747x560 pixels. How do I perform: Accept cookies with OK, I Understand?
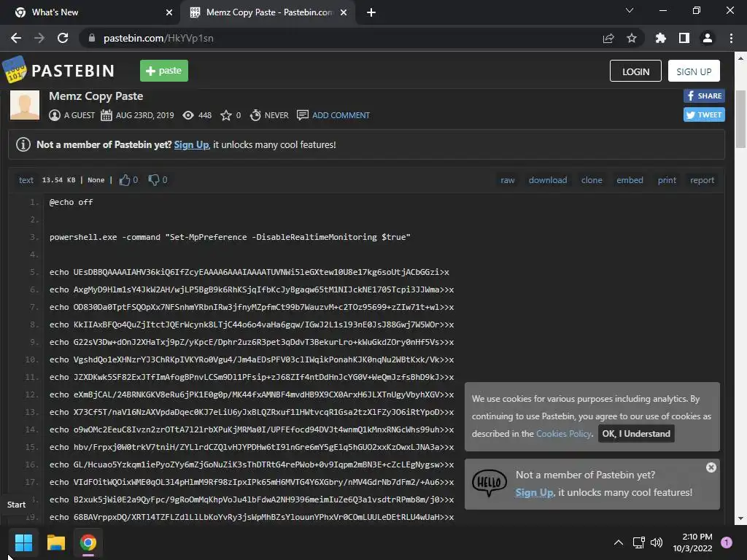point(636,434)
